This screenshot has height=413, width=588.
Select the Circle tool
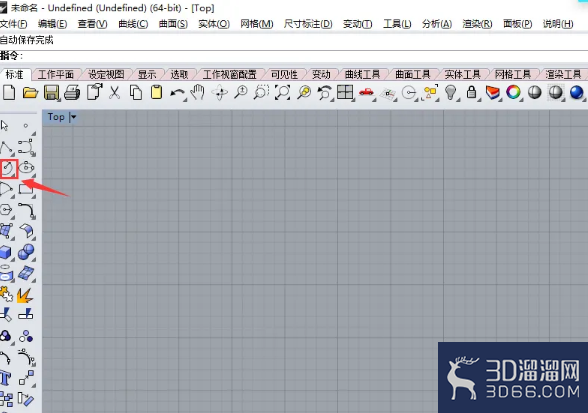[x=8, y=168]
